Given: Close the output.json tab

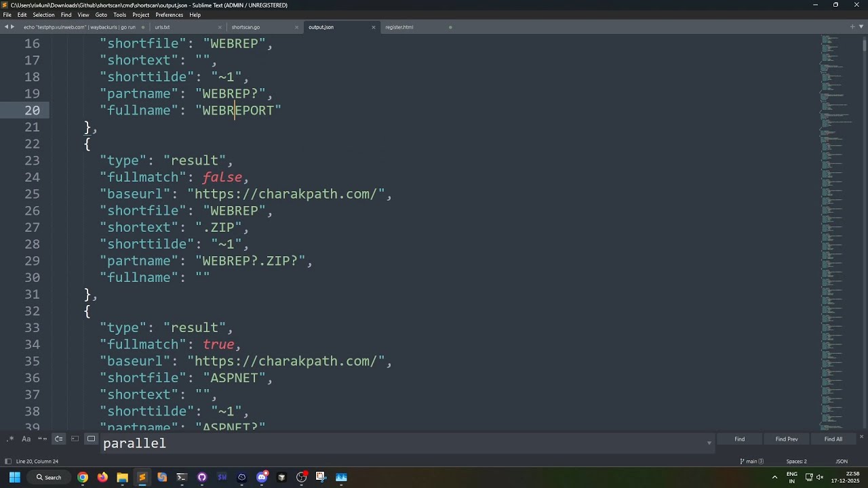Looking at the screenshot, I should coord(373,27).
